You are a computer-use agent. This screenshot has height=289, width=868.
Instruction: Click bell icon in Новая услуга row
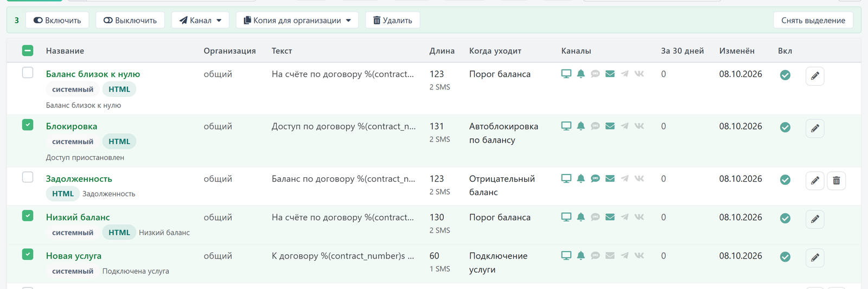(x=580, y=255)
